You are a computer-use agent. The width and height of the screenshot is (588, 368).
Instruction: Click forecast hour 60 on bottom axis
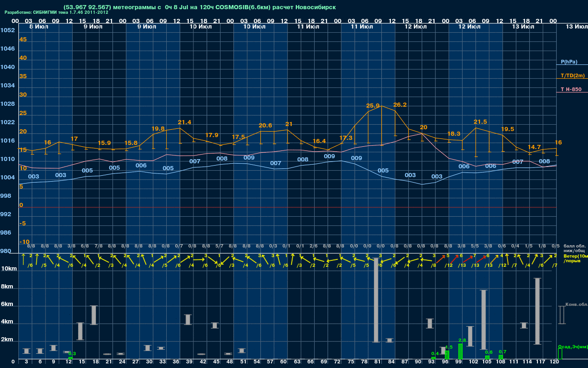(x=283, y=363)
